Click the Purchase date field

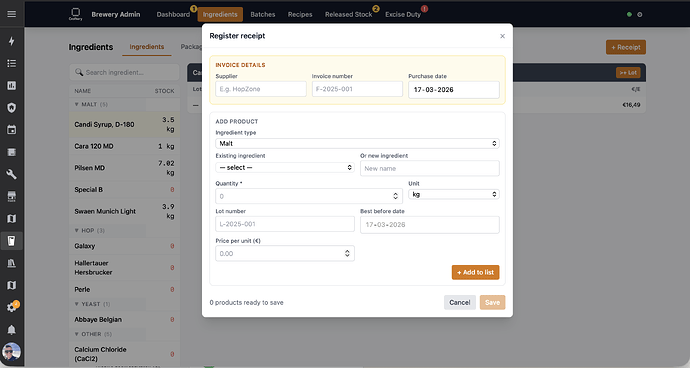tap(454, 90)
